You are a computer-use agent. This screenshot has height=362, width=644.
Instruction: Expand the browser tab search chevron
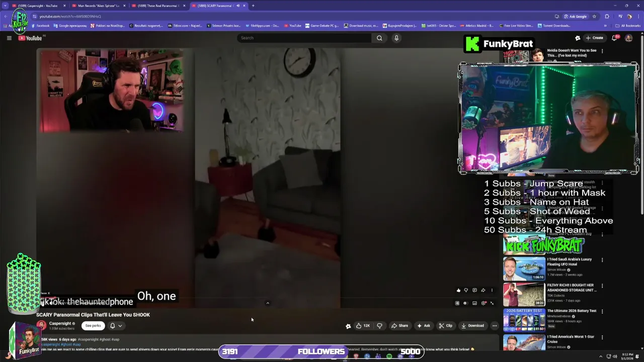click(5, 6)
